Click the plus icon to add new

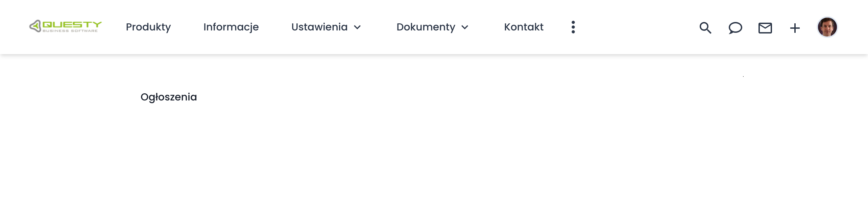point(795,28)
